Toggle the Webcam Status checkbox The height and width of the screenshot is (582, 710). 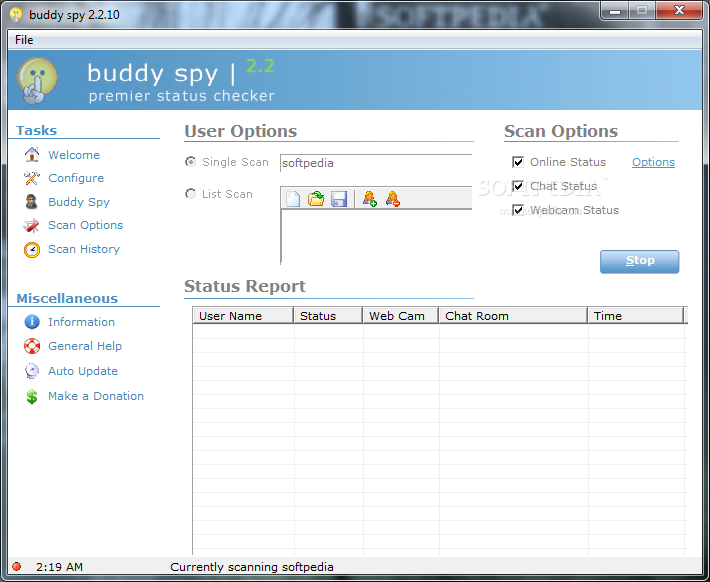click(518, 210)
